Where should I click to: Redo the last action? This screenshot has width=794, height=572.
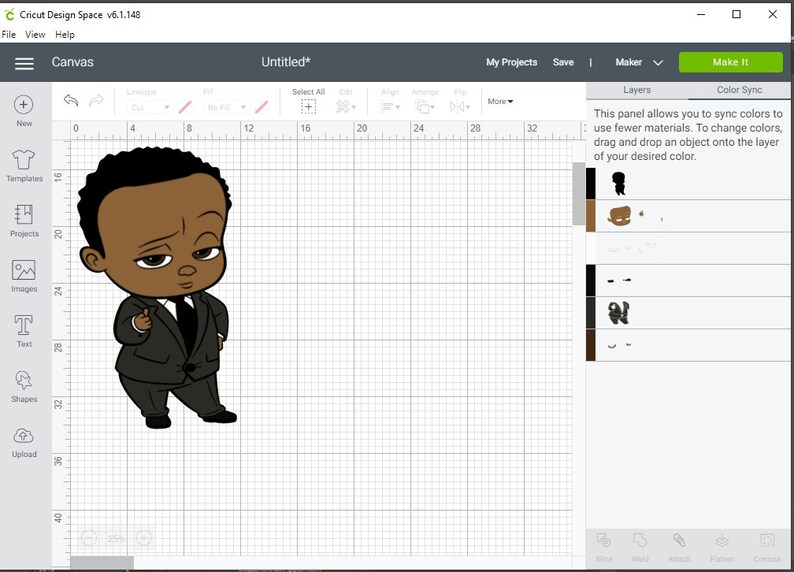[x=96, y=100]
